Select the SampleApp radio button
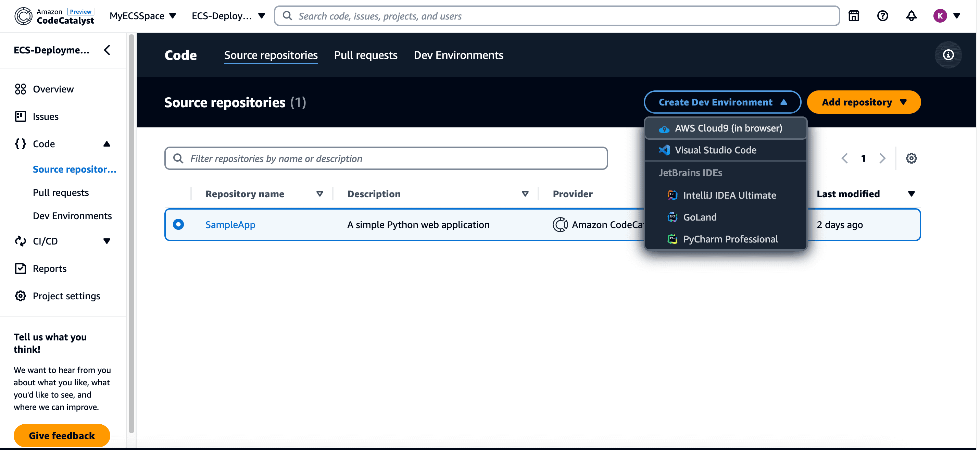The image size is (980, 450). click(x=178, y=224)
